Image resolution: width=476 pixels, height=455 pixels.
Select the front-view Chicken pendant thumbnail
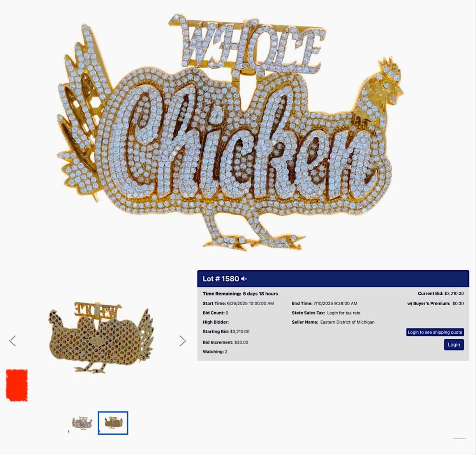tap(82, 423)
